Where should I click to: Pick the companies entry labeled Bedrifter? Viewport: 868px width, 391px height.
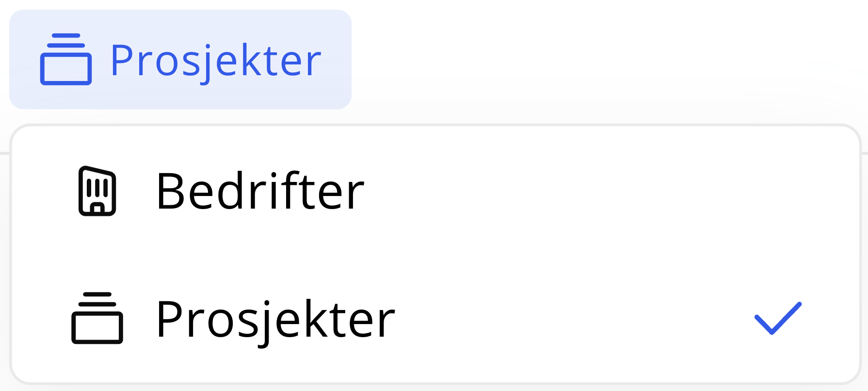point(435,191)
